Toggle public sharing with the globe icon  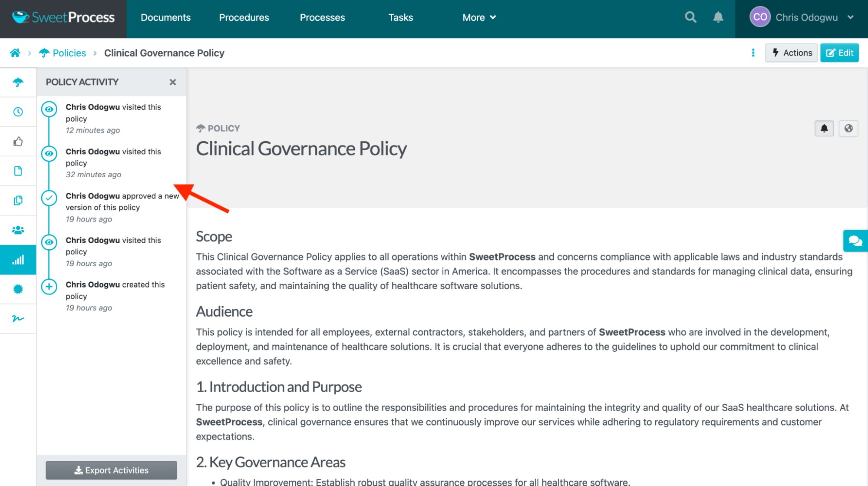point(848,128)
